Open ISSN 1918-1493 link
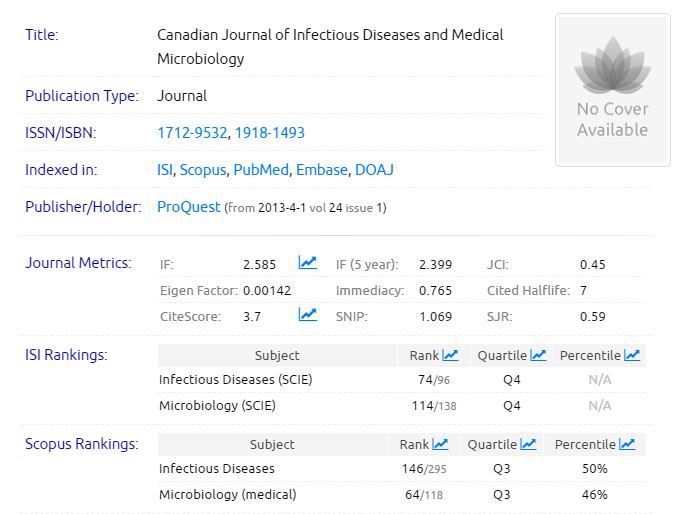The height and width of the screenshot is (514, 680). (x=270, y=132)
